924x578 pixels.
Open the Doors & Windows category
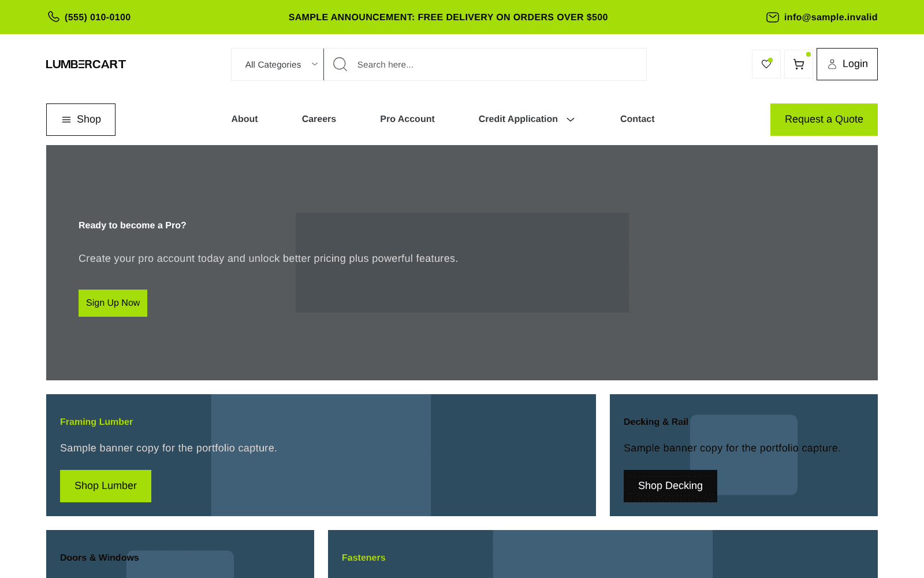pyautogui.click(x=99, y=558)
